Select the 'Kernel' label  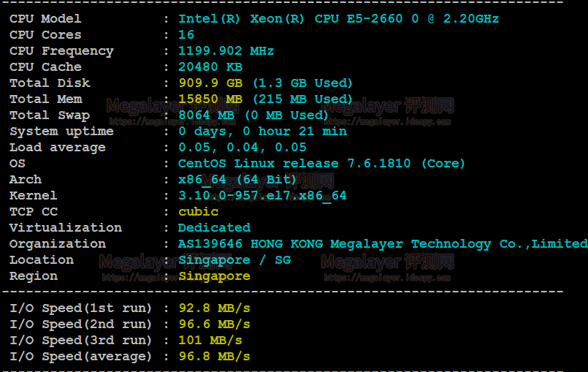point(34,196)
